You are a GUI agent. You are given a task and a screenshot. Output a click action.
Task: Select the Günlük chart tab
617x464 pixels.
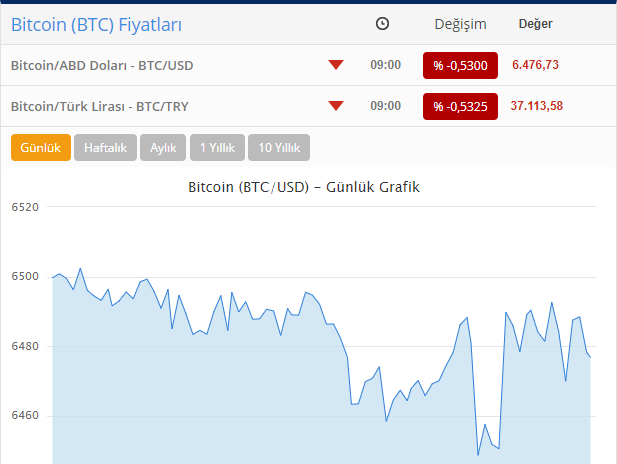tap(41, 148)
